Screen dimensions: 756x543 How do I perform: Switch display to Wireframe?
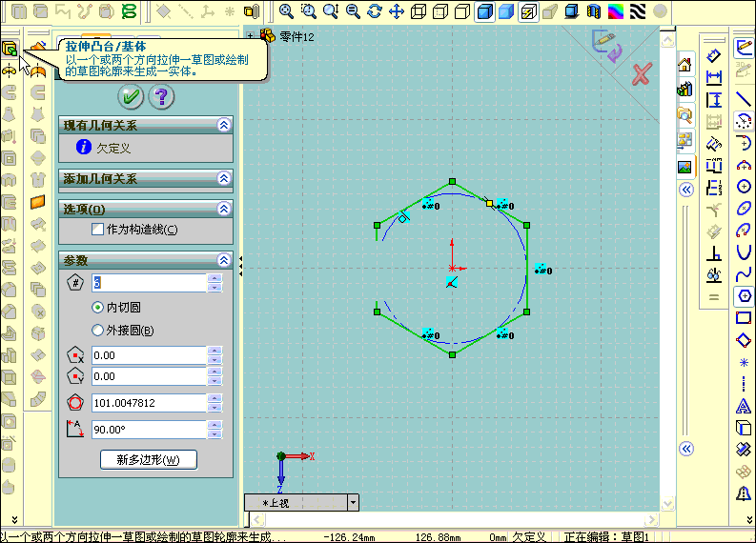click(x=418, y=11)
